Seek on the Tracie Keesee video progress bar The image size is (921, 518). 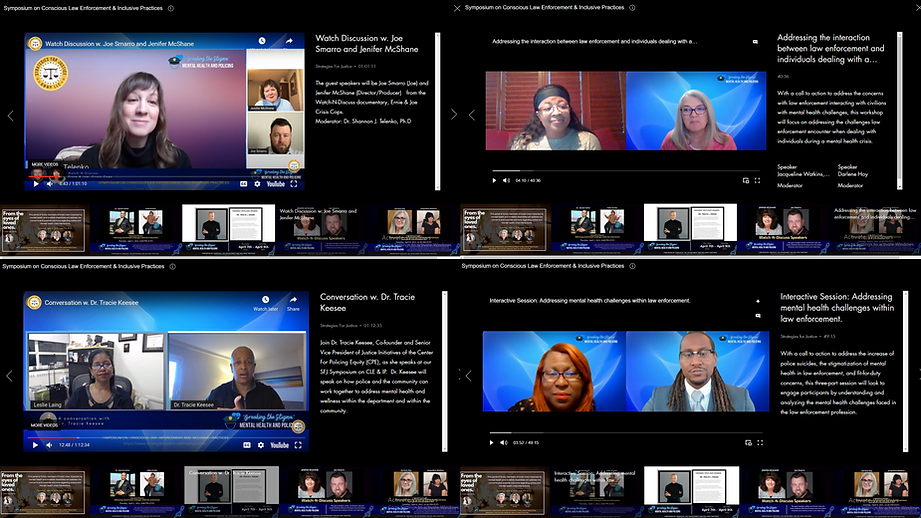(x=166, y=437)
